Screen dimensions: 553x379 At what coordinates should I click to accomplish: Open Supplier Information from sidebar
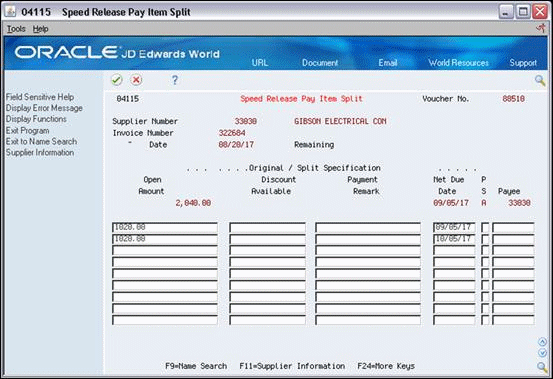click(x=40, y=153)
